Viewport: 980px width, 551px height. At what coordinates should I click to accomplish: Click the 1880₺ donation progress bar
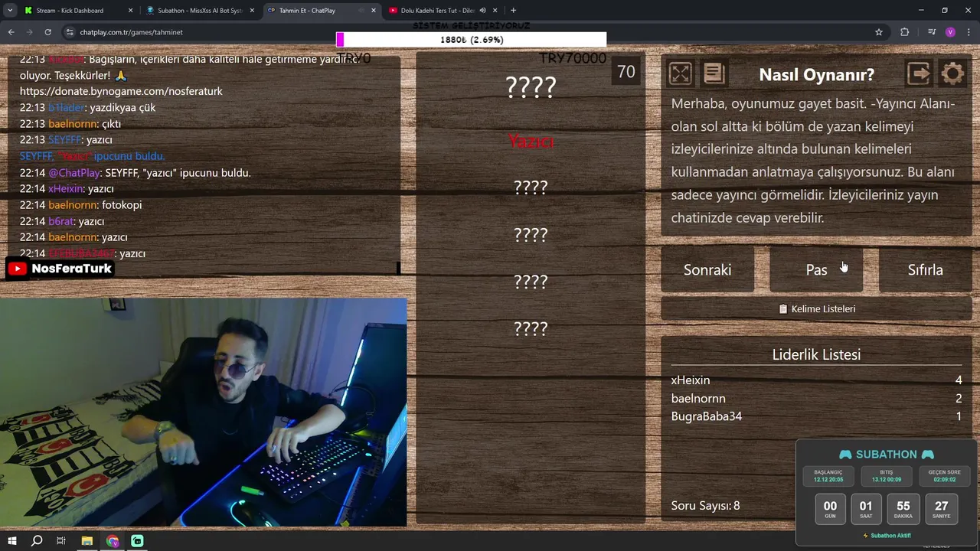click(471, 40)
